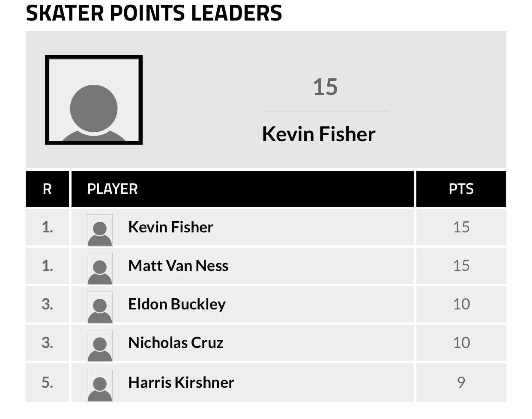Open Matt Van Ness player link
The height and width of the screenshot is (419, 532).
click(x=178, y=265)
